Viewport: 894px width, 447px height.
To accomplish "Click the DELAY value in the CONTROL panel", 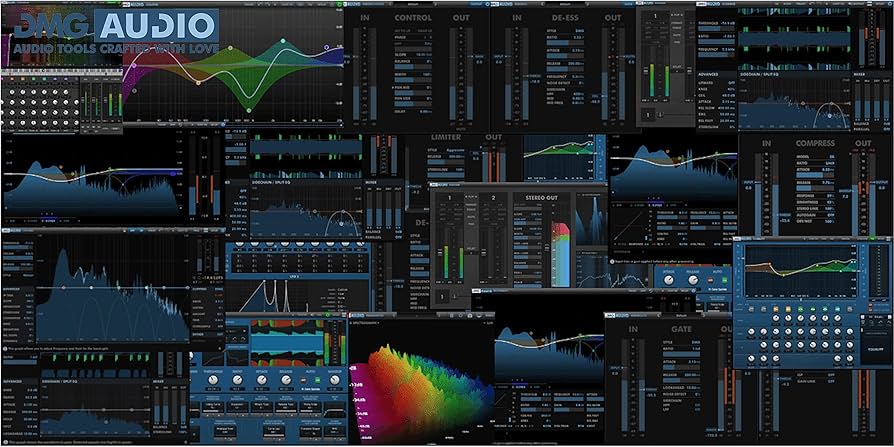I will tap(425, 112).
